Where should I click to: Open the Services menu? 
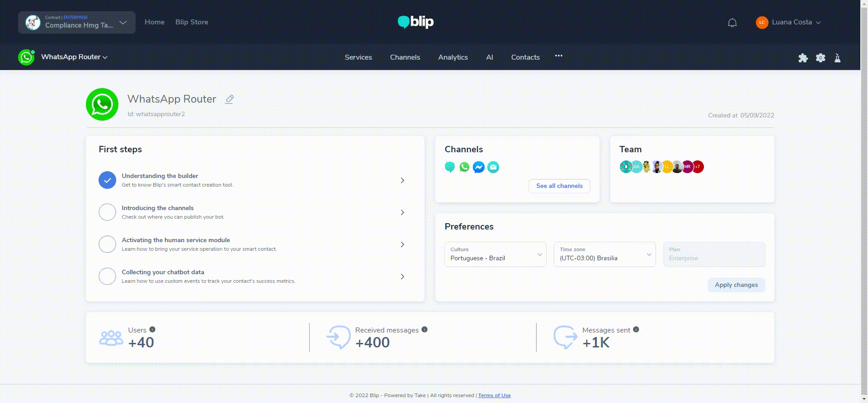(358, 57)
